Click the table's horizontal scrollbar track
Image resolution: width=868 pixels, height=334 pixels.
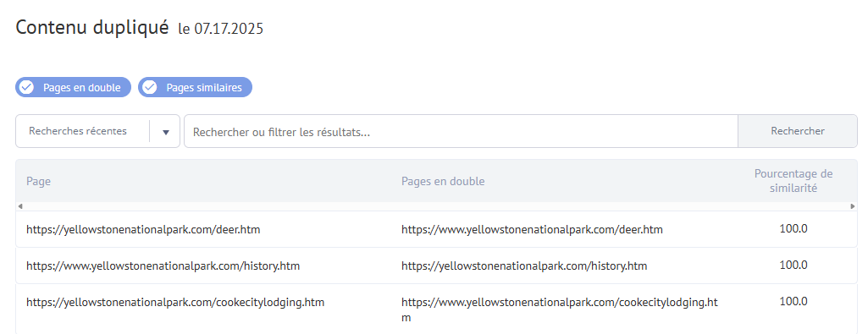436,206
